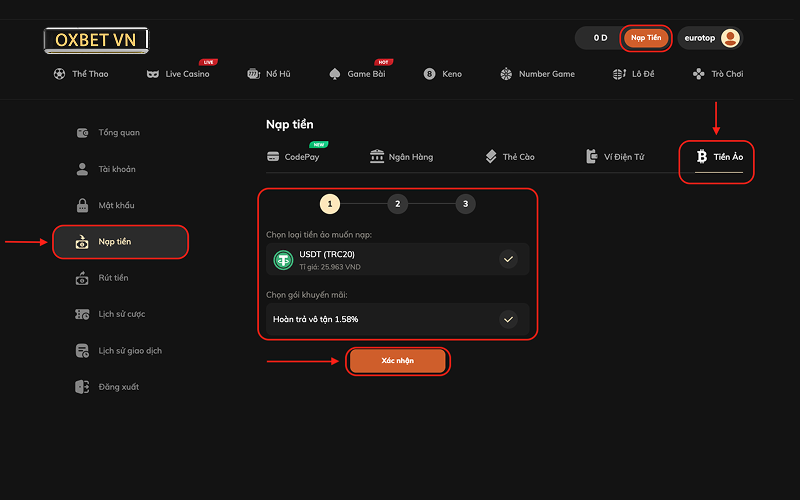The image size is (800, 500).
Task: Click the Đăng xuất logout icon
Action: (83, 386)
